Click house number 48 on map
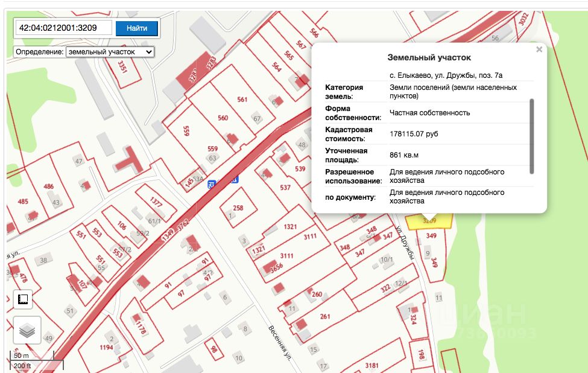Screen dimensions: 588x373 click(302, 145)
